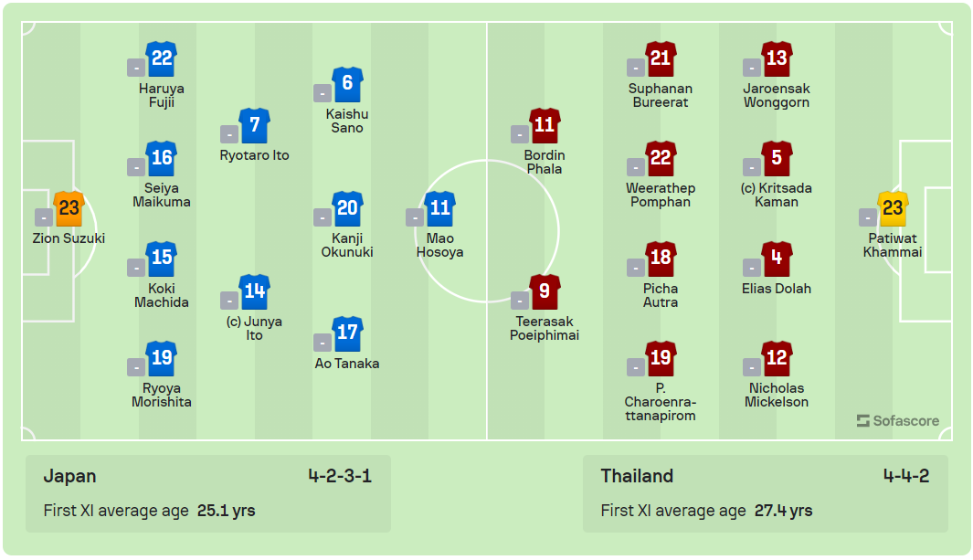Click Ao Tanaka's number 17 jersey
This screenshot has height=560, width=973.
coord(347,333)
